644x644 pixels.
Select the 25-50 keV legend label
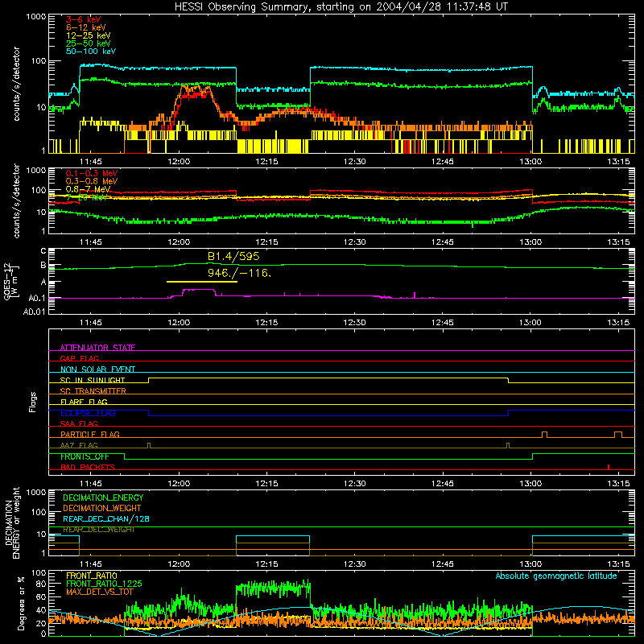[x=89, y=43]
